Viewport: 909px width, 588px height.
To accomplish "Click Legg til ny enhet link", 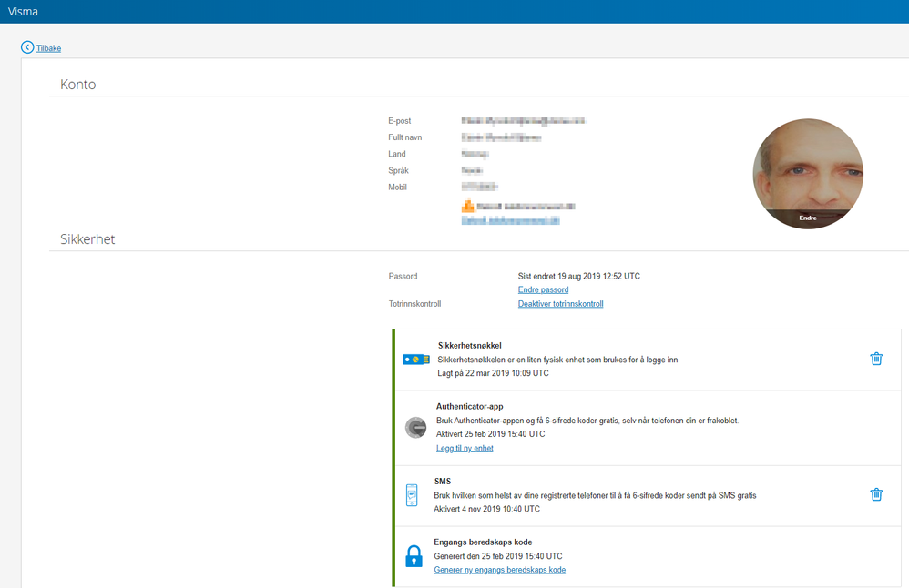I will click(x=465, y=449).
